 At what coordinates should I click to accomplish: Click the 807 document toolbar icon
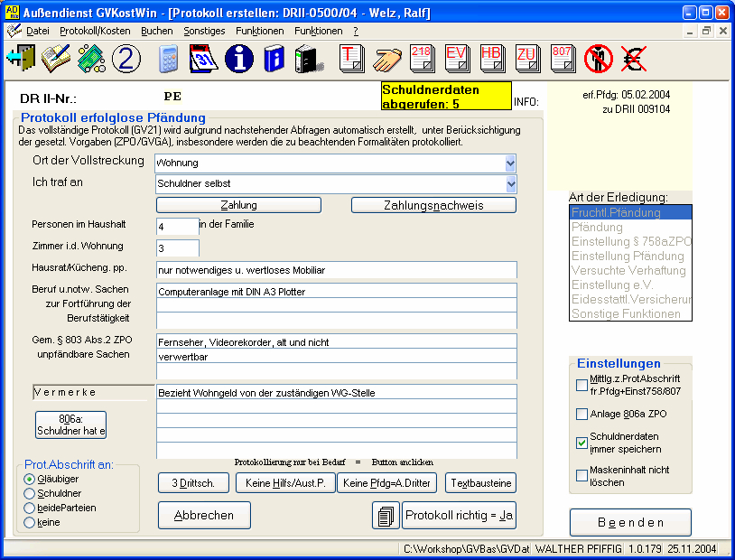pos(562,59)
